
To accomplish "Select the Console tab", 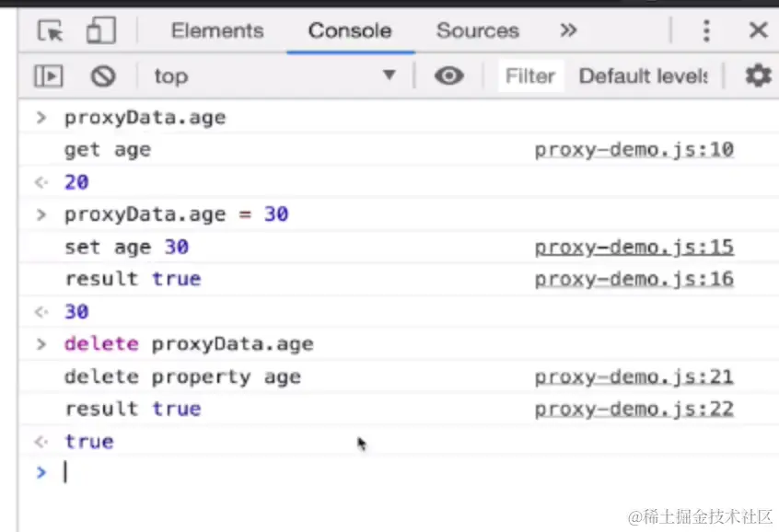I will pos(350,31).
